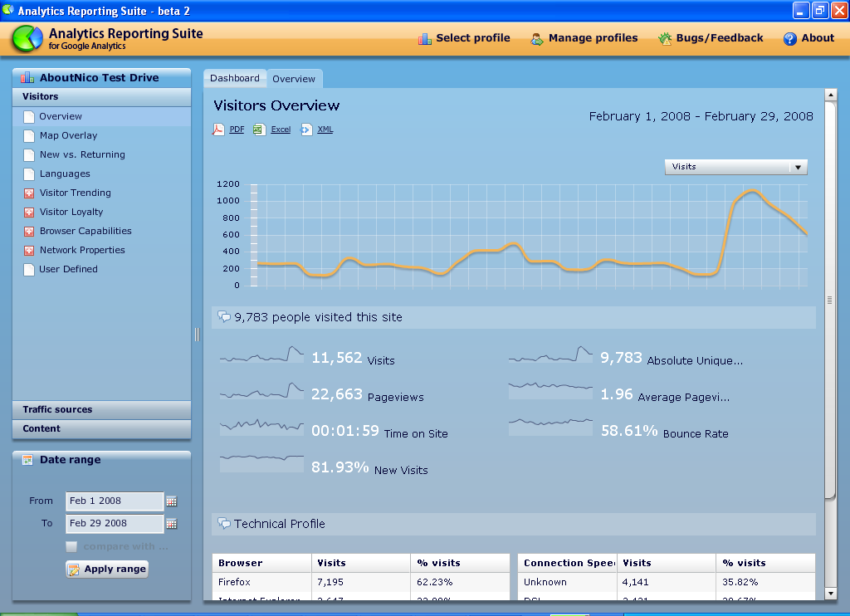Click the speech bubble icon beside Technical Profile
850x616 pixels.
tap(224, 523)
